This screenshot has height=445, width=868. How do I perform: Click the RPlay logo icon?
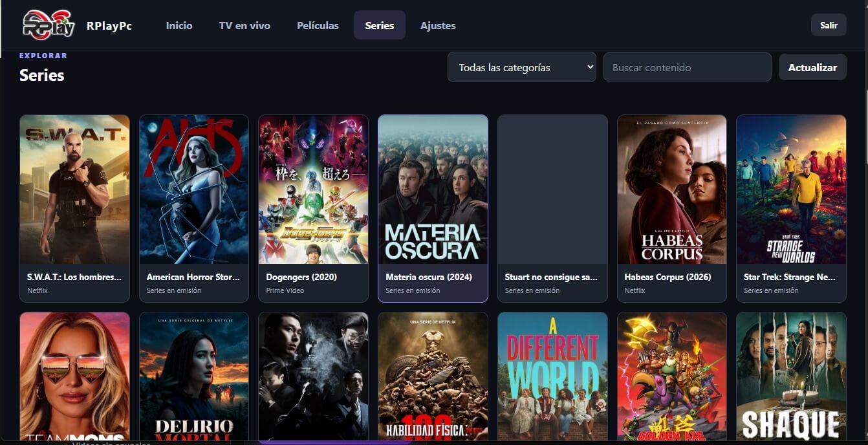click(49, 26)
